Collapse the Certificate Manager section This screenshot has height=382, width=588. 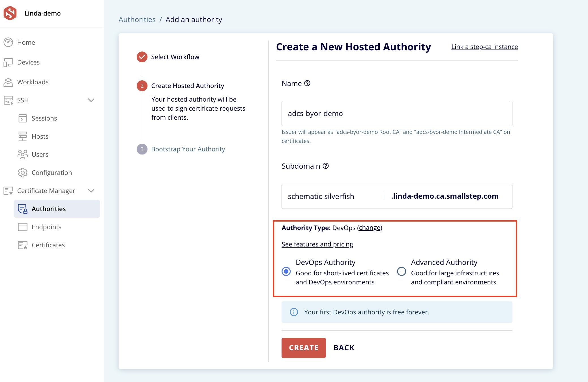(91, 191)
